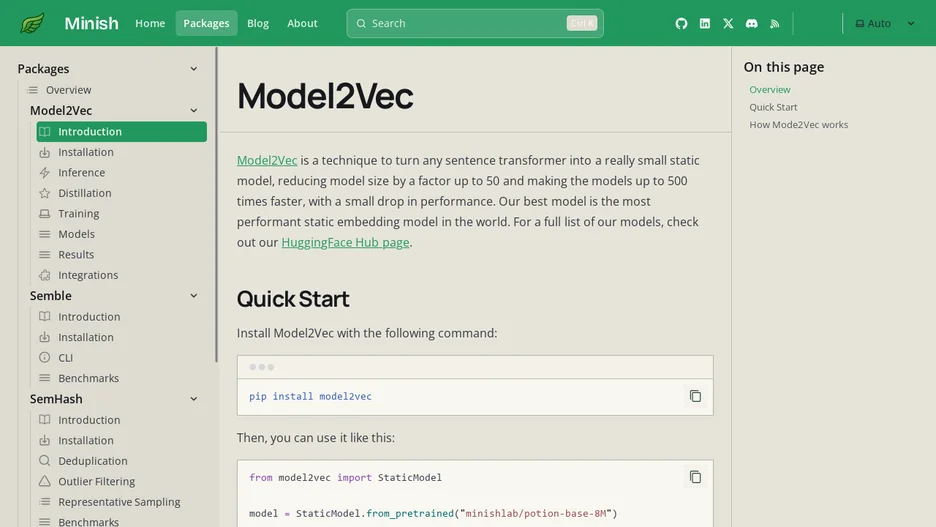The image size is (936, 527).
Task: Open the X (Twitter) icon link
Action: tap(728, 23)
